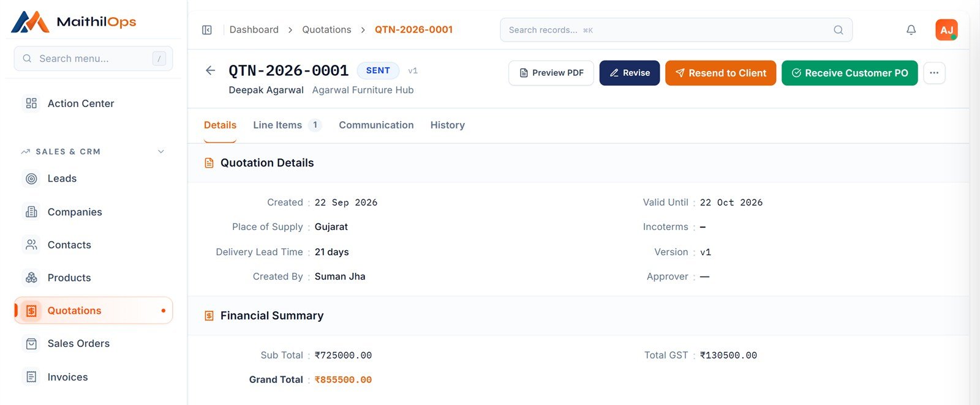This screenshot has height=405, width=980.
Task: Click the Sales Orders bag icon
Action: click(x=31, y=344)
